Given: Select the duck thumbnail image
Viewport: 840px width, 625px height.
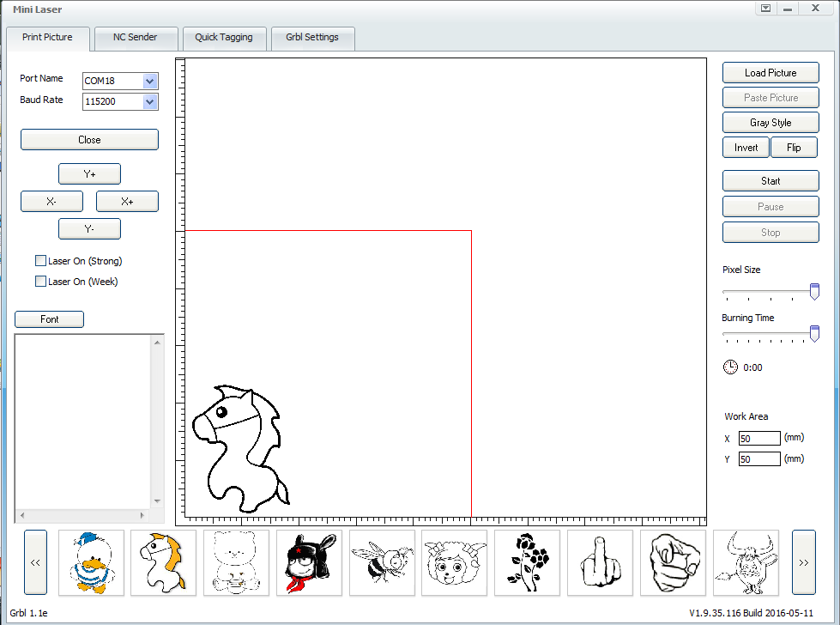Looking at the screenshot, I should [91, 562].
